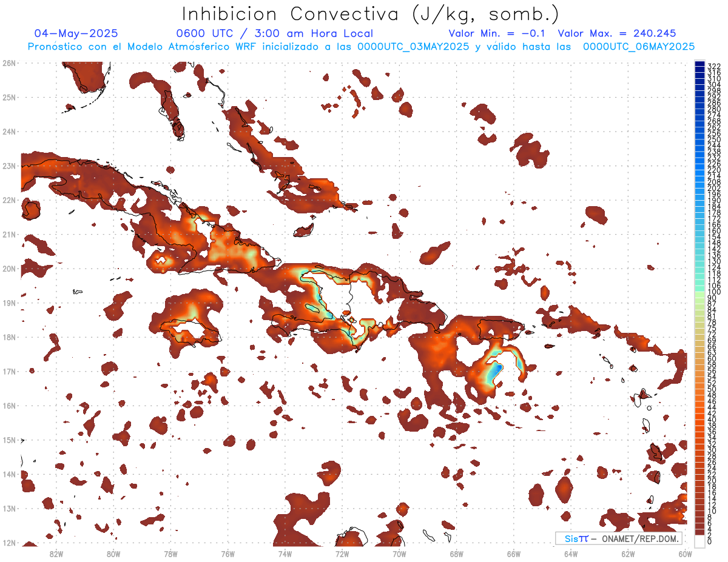This screenshot has height=562, width=728.
Task: Click the latitude label '14N'
Action: tap(8, 474)
